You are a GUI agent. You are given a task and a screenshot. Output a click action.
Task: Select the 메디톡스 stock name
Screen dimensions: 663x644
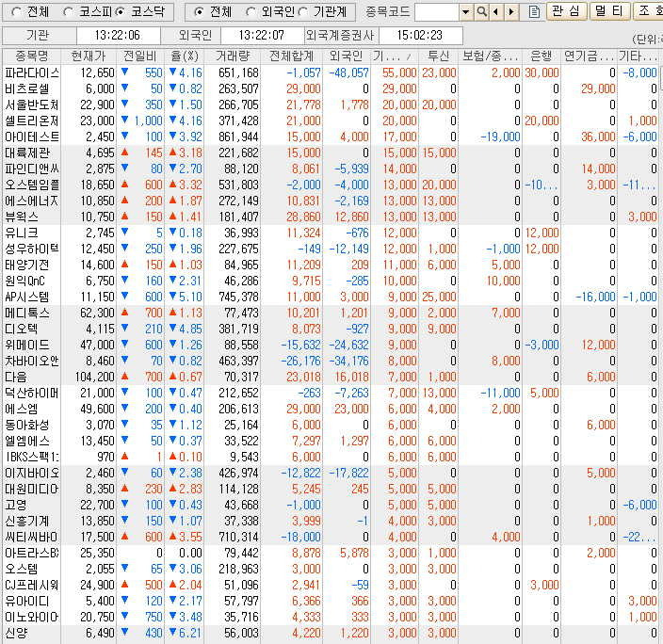tap(27, 313)
